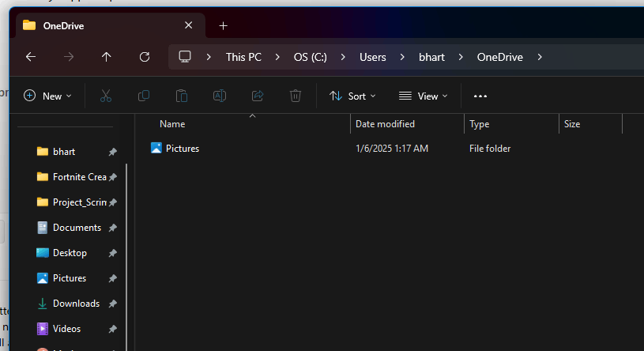Click pin icon beside sidebar Pictures

click(x=112, y=278)
